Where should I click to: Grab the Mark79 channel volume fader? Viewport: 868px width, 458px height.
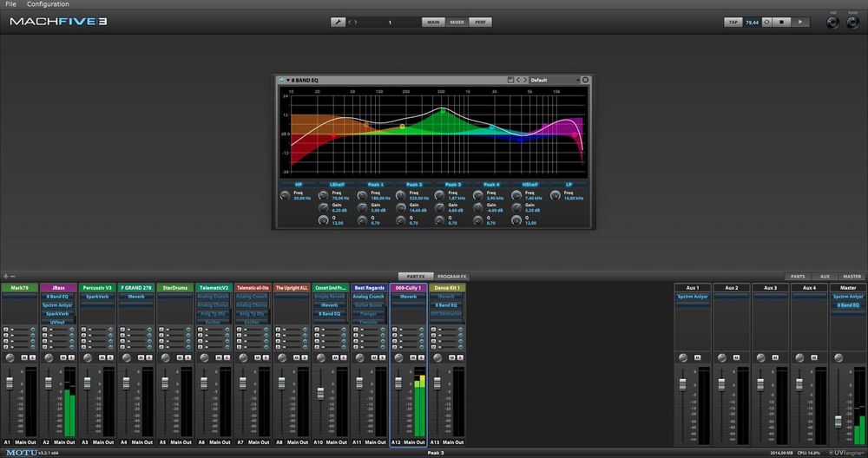click(x=10, y=383)
